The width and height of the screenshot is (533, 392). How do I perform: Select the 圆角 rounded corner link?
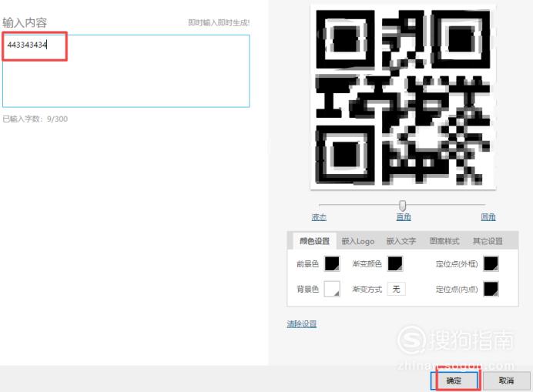coord(488,217)
